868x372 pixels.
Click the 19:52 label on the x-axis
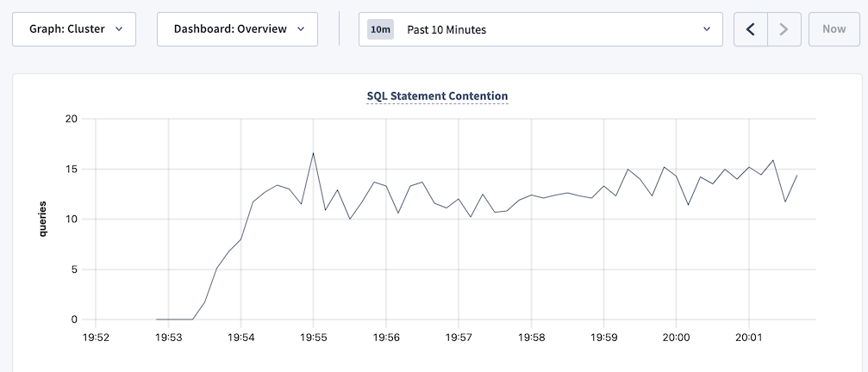point(96,338)
